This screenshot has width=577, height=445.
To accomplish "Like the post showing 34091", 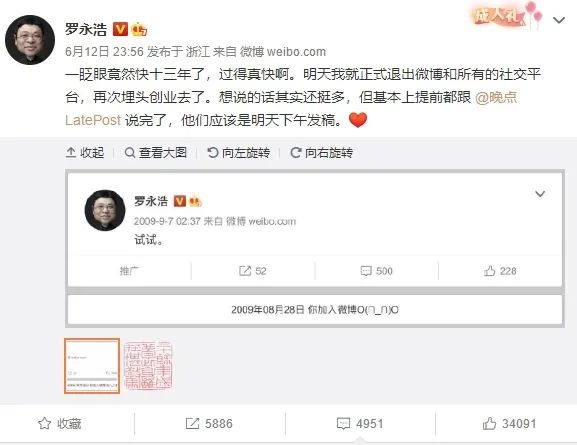I will [509, 424].
